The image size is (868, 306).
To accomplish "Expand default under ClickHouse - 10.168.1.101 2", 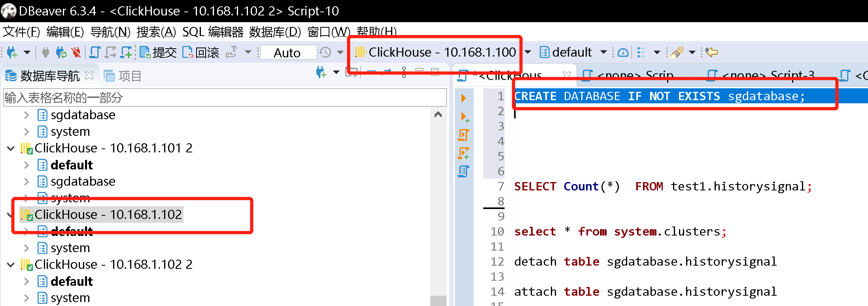I will pos(26,165).
